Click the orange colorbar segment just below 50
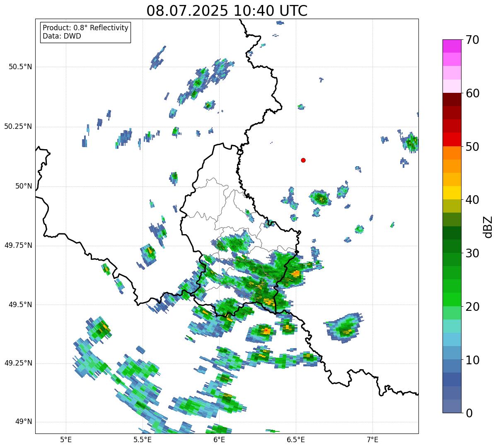 452,153
